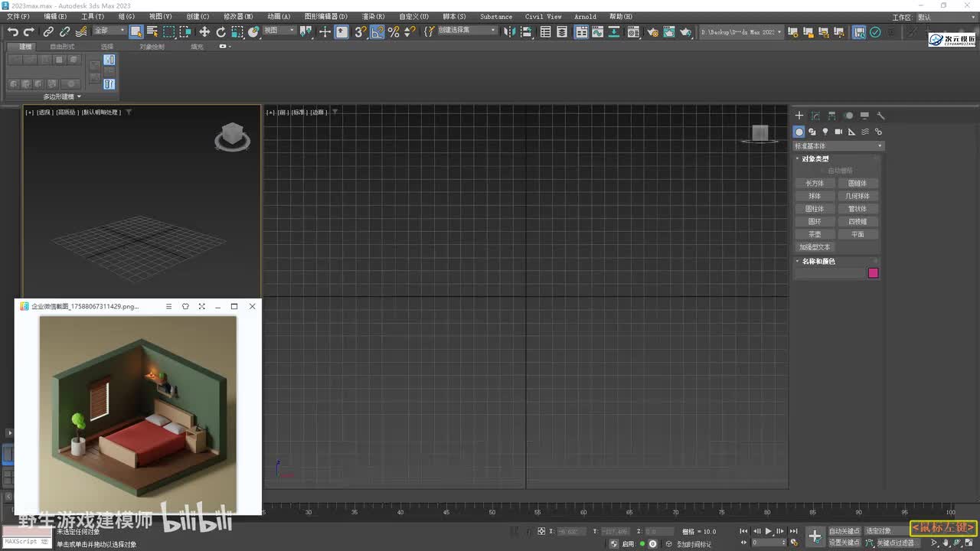
Task: Open the Material Editor icon
Action: pyautogui.click(x=633, y=31)
